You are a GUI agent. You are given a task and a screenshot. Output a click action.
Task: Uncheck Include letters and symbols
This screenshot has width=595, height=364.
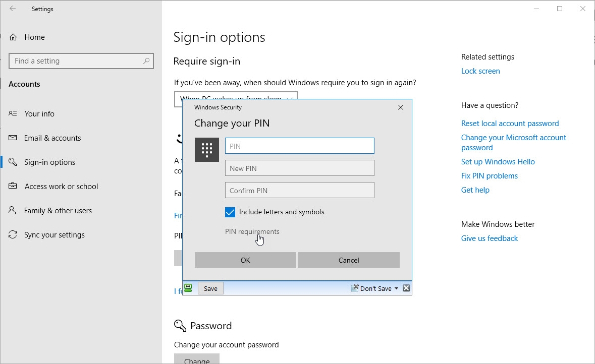click(x=230, y=212)
